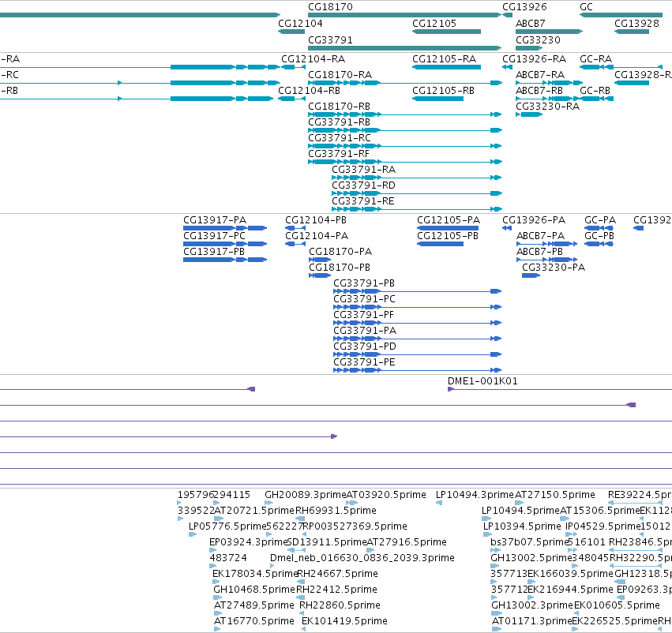This screenshot has height=633, width=672.
Task: Click the ABCB7 gene label
Action: [530, 24]
